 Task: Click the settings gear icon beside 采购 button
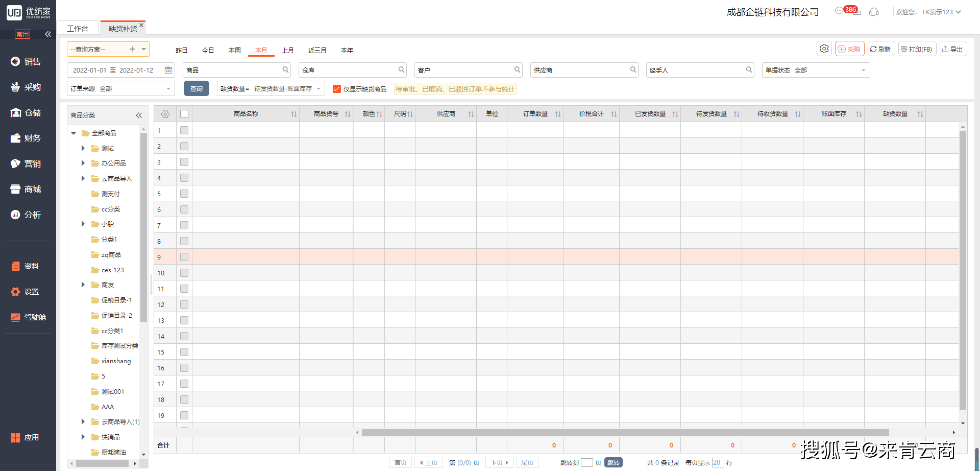pyautogui.click(x=824, y=49)
